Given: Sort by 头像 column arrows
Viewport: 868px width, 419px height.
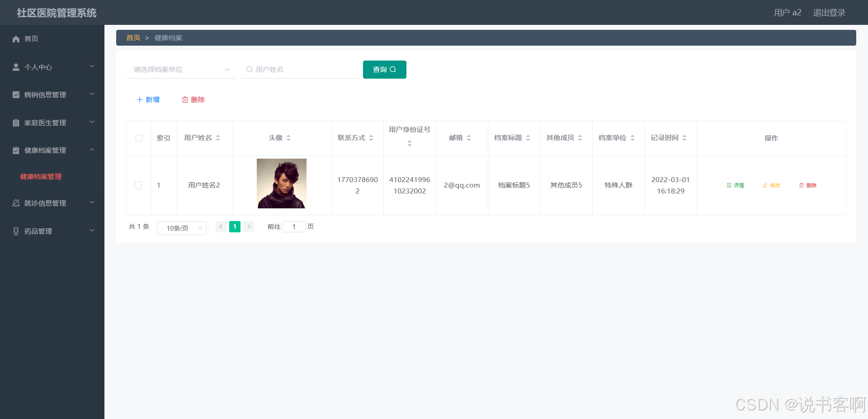Looking at the screenshot, I should tap(288, 138).
